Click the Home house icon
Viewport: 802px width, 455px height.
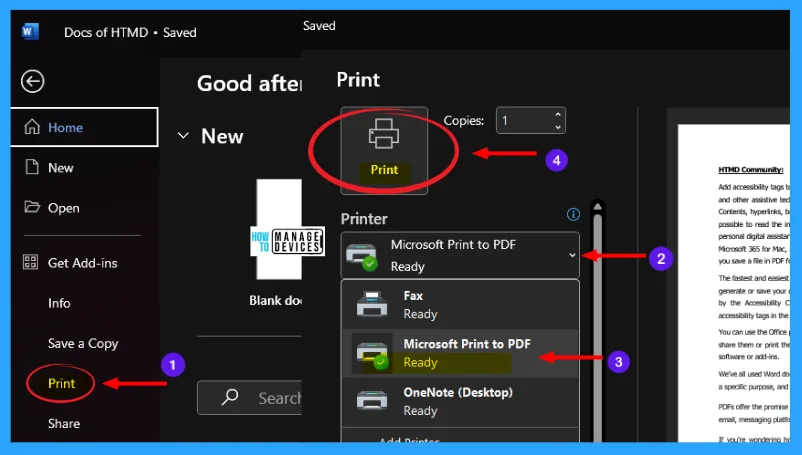point(32,126)
